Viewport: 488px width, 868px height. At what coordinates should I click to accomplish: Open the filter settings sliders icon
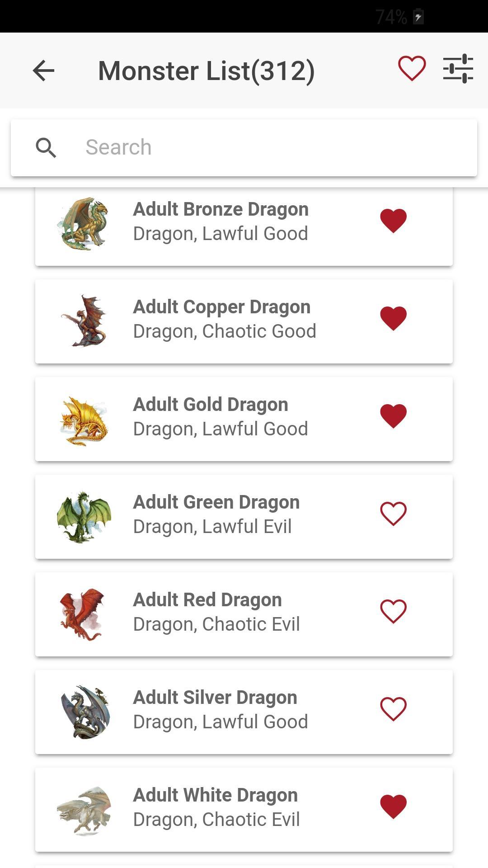click(458, 69)
